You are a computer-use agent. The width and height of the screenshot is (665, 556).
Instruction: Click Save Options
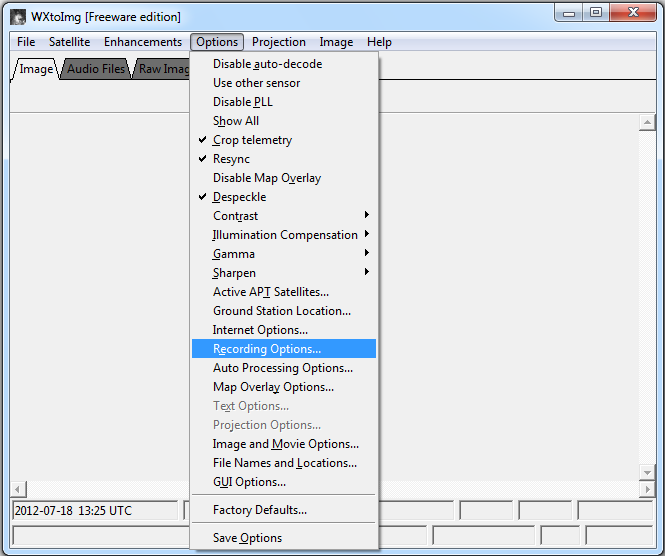pos(284,538)
